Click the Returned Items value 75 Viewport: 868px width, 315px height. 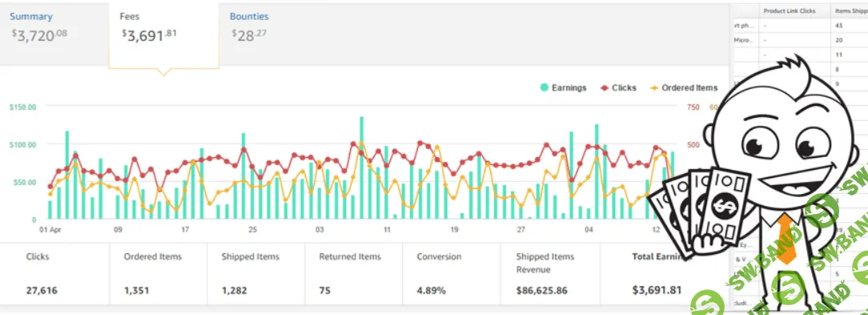click(325, 291)
